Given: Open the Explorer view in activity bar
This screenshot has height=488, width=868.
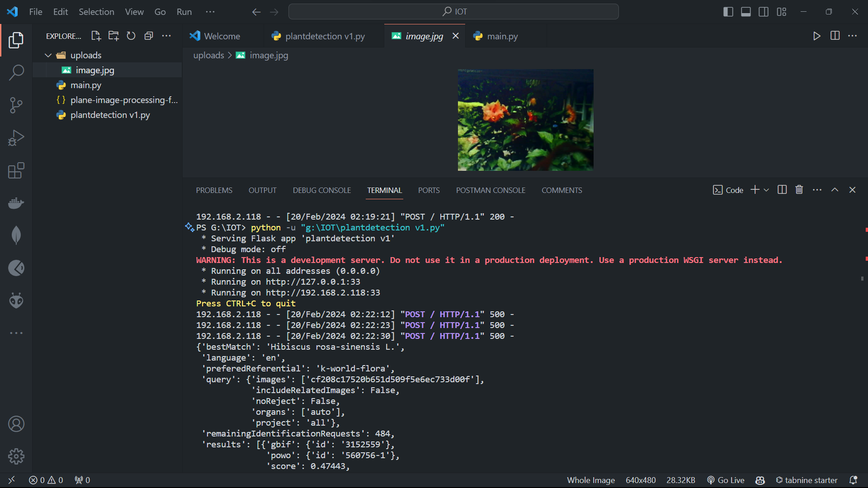Looking at the screenshot, I should (x=16, y=40).
